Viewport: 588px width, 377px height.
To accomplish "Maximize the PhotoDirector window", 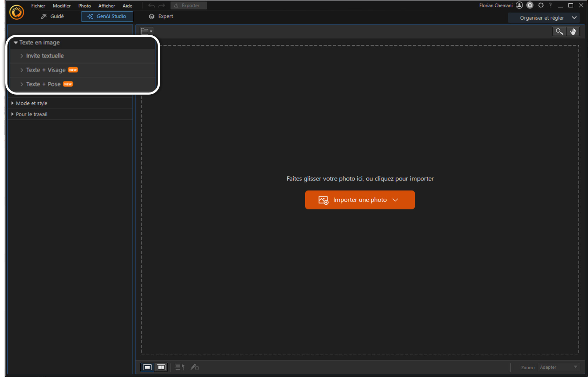I will 571,6.
